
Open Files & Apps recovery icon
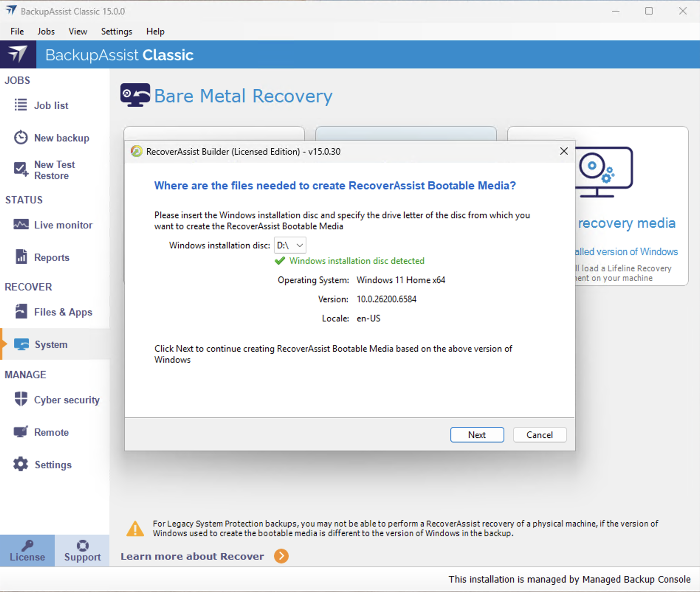tap(21, 312)
